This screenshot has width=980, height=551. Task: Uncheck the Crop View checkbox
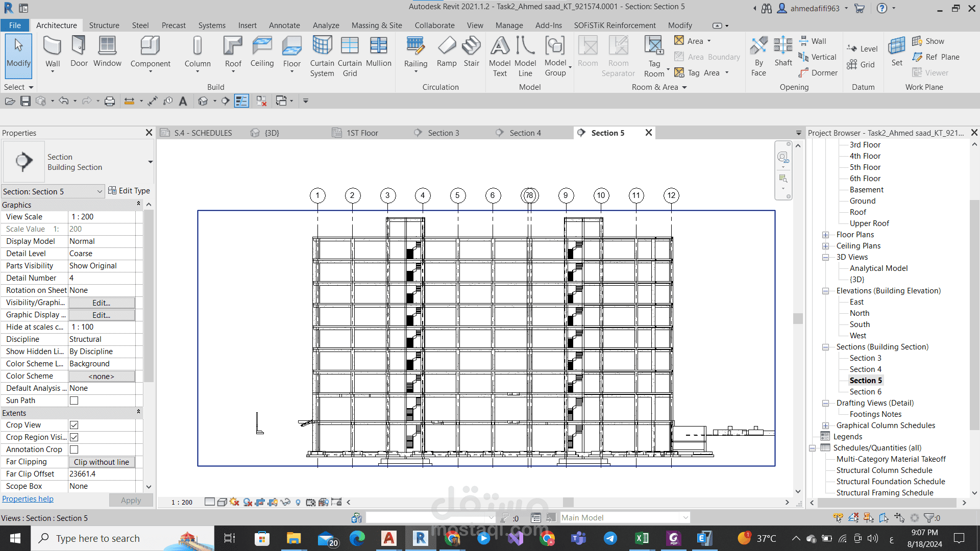click(74, 425)
